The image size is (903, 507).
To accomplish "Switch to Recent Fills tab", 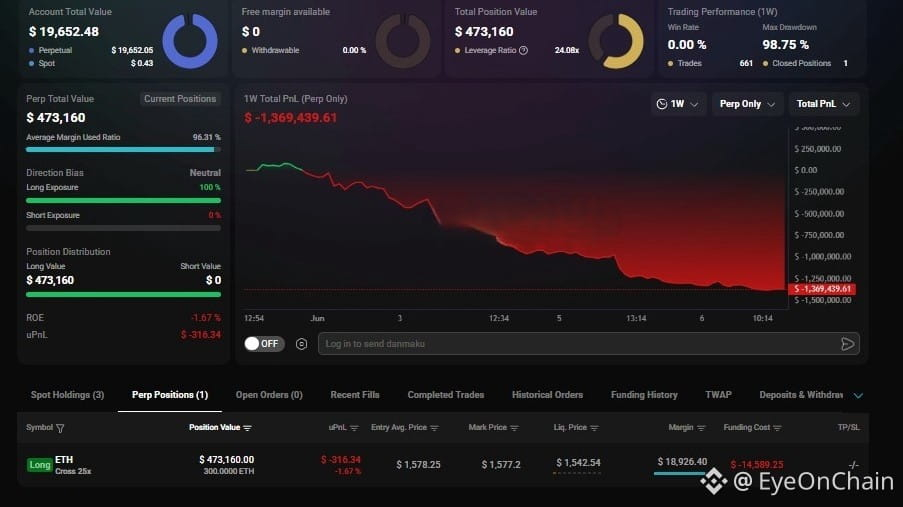I will point(355,395).
